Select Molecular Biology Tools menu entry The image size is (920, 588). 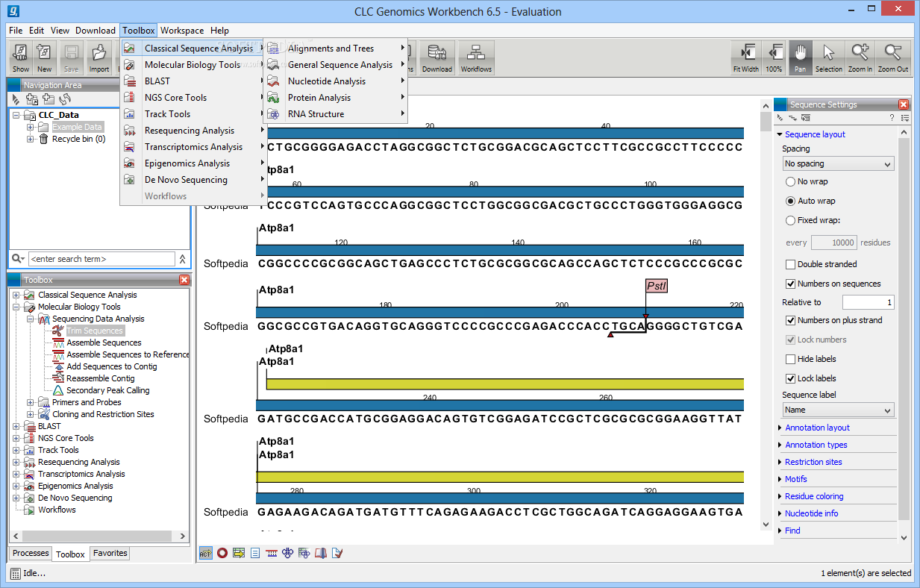(x=193, y=65)
